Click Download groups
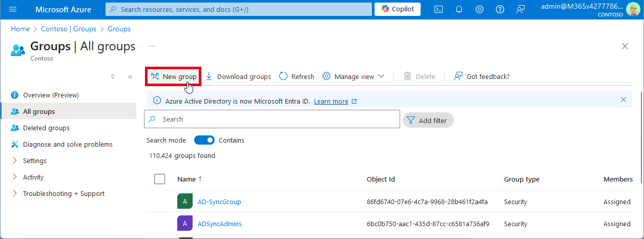644x239 pixels. pos(238,76)
